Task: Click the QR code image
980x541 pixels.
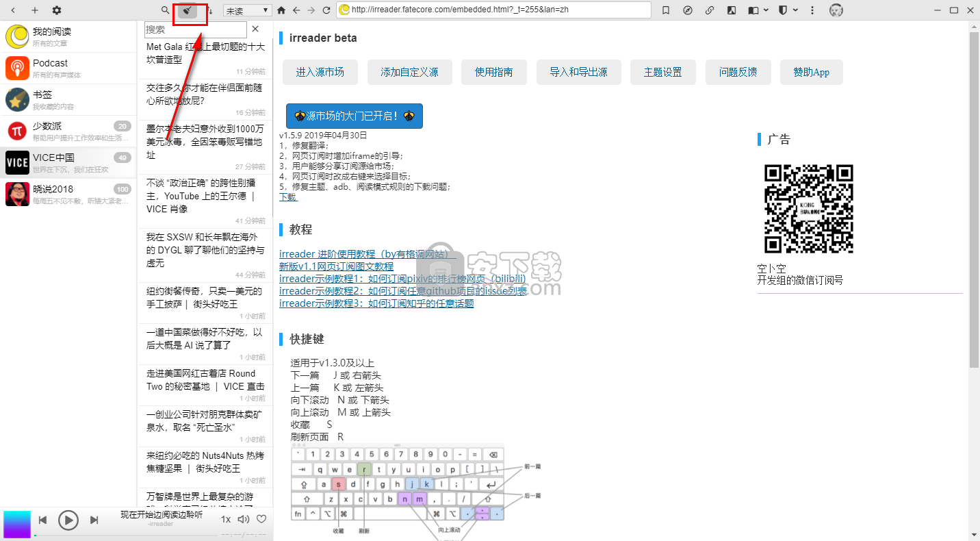Action: click(808, 209)
